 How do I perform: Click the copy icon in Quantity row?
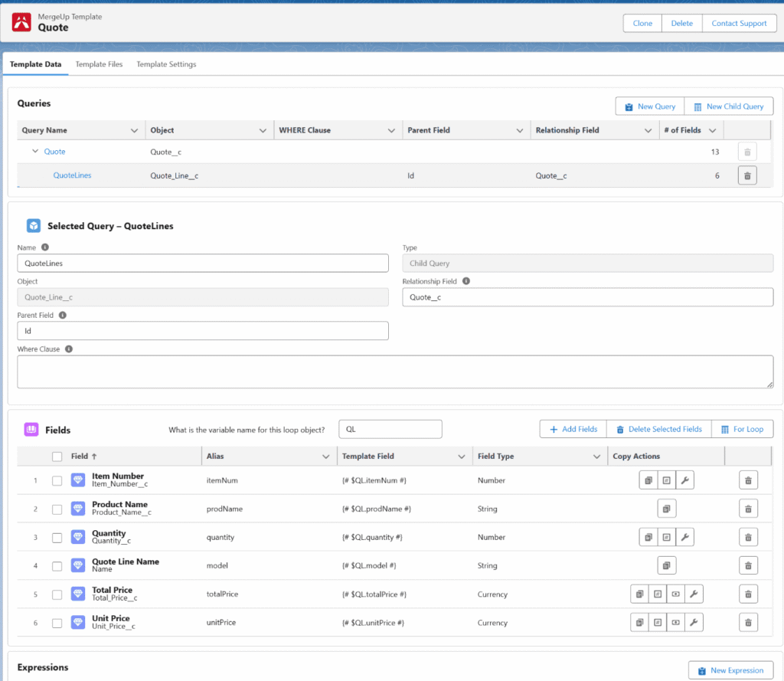(648, 538)
